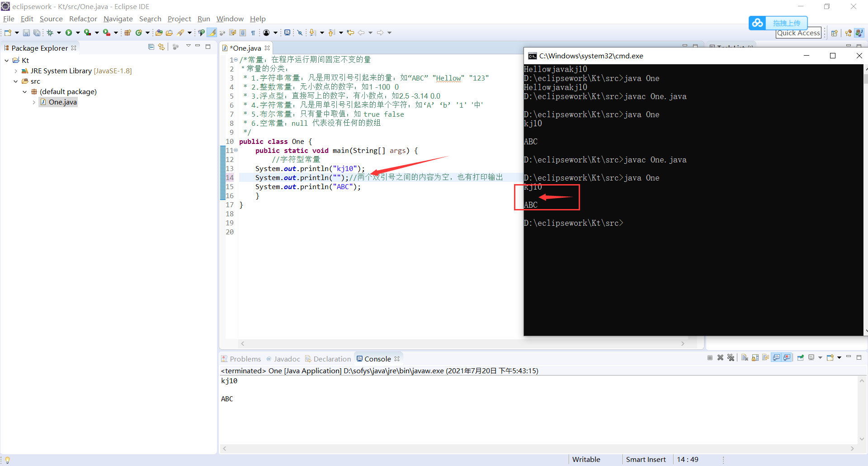868x466 pixels.
Task: Open the Debug dropdown arrow
Action: (59, 33)
